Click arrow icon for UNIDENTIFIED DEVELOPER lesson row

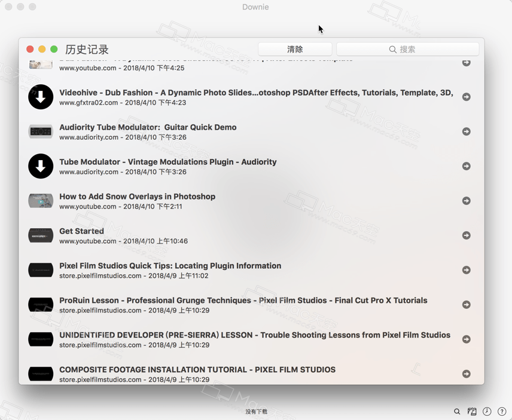(x=467, y=339)
